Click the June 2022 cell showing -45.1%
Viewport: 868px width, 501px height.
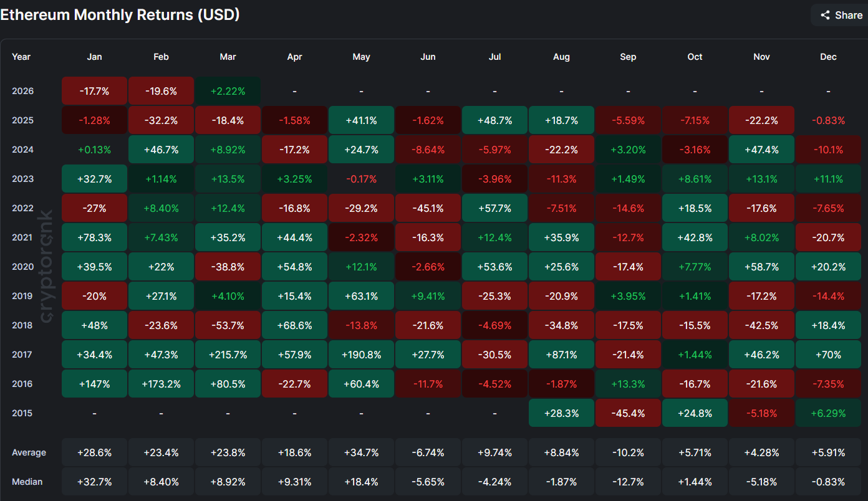click(x=428, y=208)
